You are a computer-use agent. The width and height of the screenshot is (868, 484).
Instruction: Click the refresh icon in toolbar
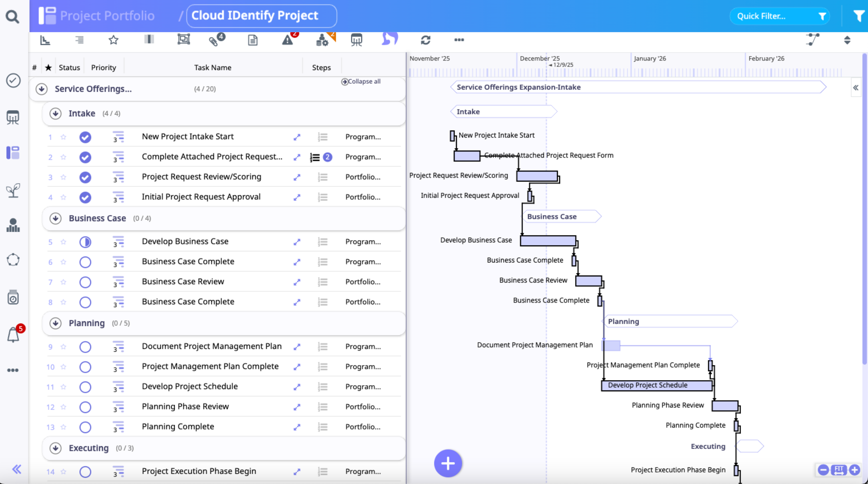point(426,40)
